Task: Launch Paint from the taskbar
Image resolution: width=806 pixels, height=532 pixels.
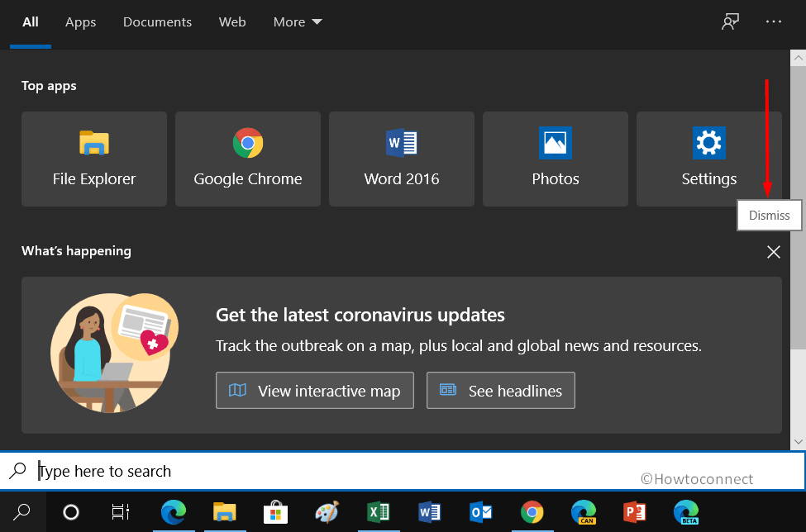Action: click(327, 512)
